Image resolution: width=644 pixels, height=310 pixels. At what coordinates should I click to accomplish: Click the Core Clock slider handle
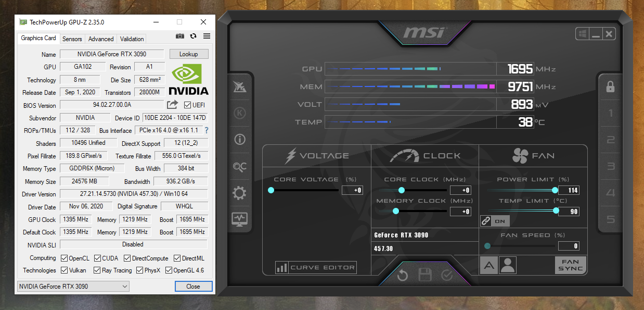401,190
